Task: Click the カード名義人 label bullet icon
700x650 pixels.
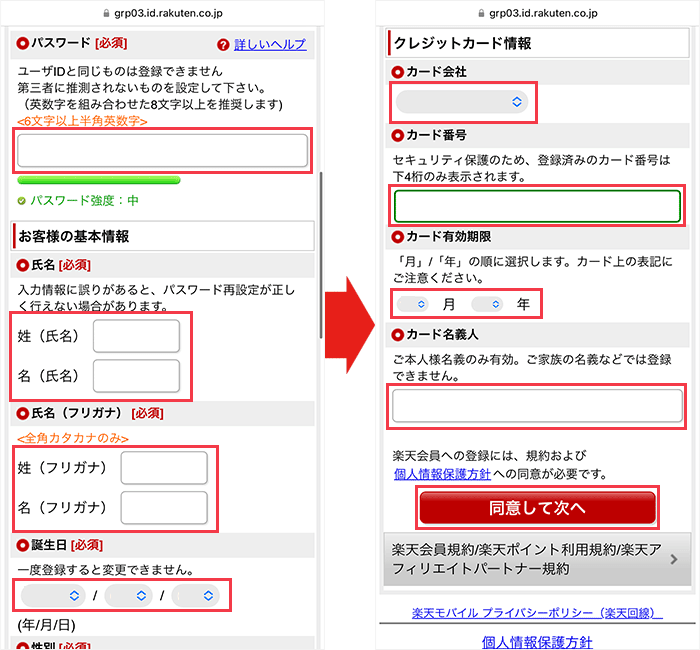Action: click(397, 334)
